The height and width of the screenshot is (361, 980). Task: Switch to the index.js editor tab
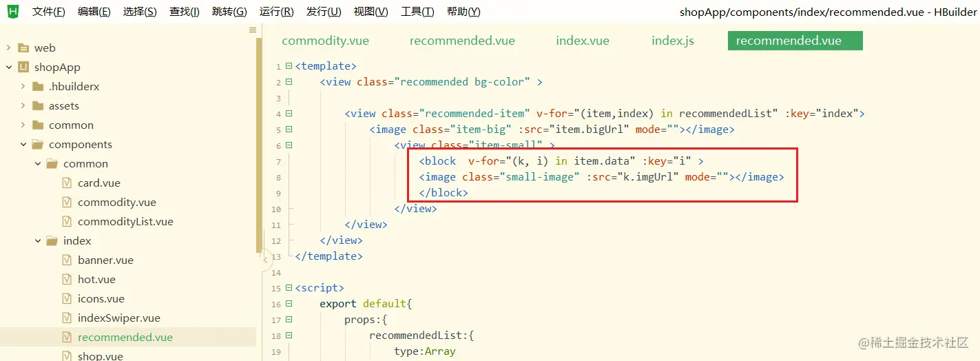[x=673, y=41]
